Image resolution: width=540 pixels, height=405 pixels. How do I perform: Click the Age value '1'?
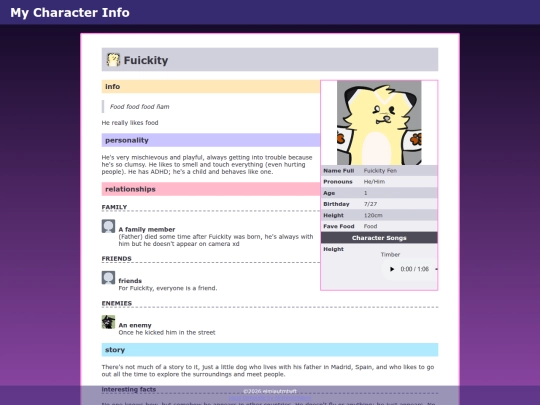click(x=365, y=193)
